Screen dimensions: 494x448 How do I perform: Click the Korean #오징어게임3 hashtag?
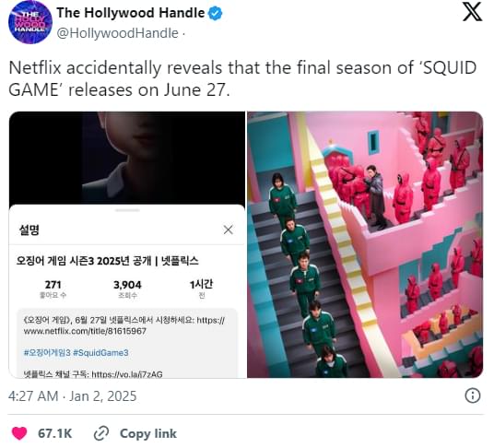pos(47,352)
